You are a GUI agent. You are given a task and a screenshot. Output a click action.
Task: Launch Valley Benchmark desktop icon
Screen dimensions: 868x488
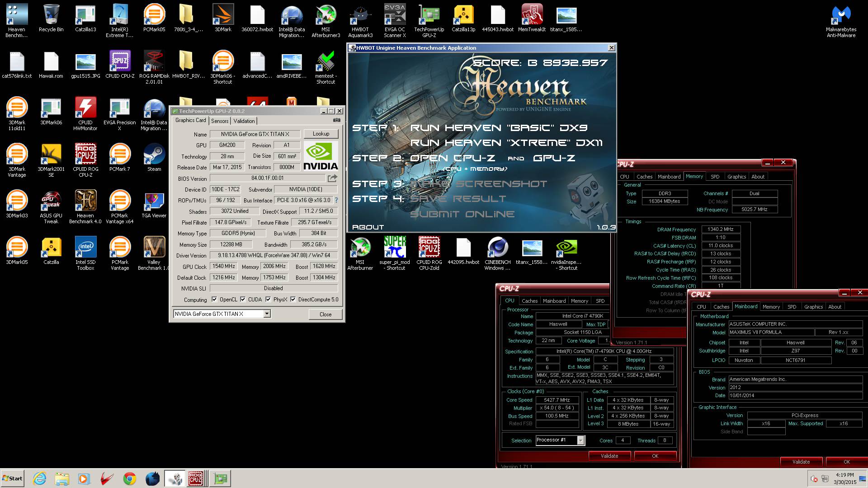click(x=154, y=253)
